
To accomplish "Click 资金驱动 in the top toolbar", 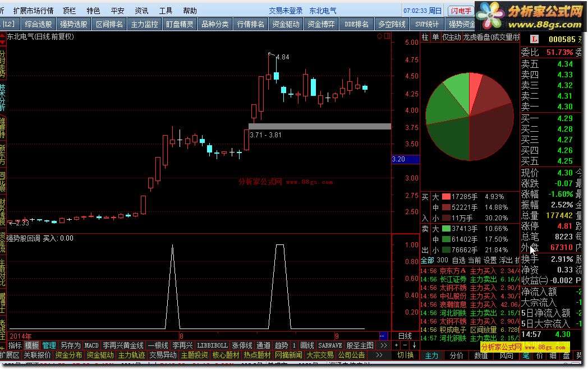I will pos(286,24).
